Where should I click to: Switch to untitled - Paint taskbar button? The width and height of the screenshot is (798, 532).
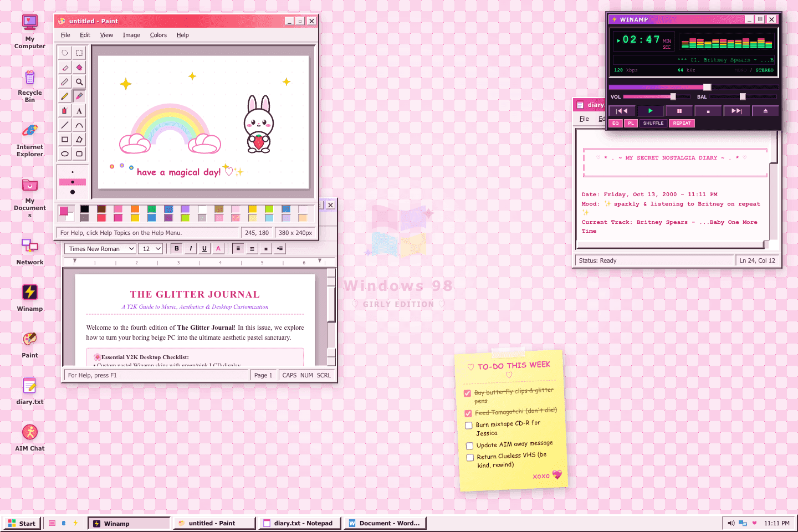click(x=214, y=523)
